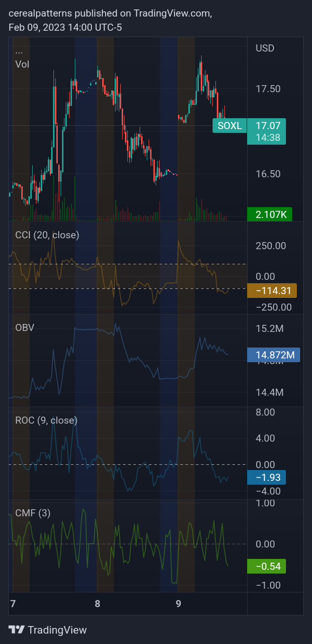The height and width of the screenshot is (644, 312).
Task: Click the USD currency label
Action: [x=265, y=48]
